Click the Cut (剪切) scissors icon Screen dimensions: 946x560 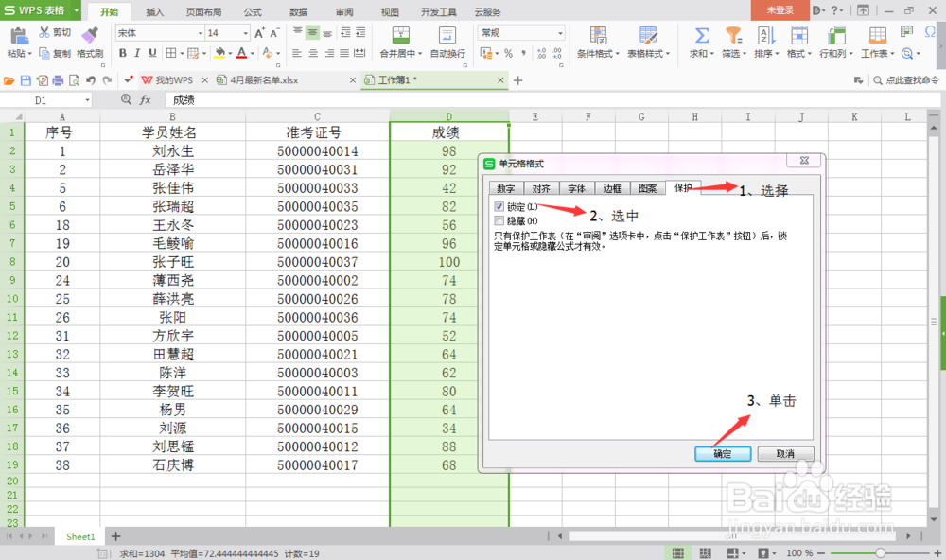point(44,32)
